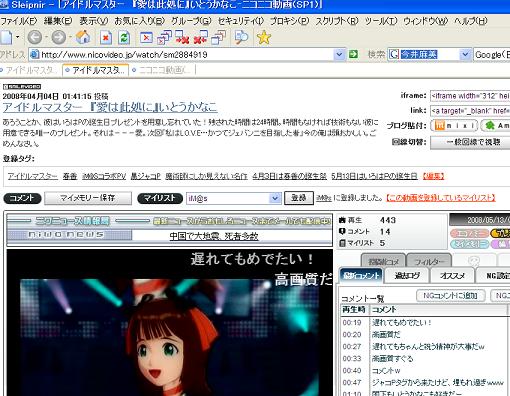This screenshot has width=510, height=396.
Task: Open dropdown arrow beside New page icon
Action: tap(17, 37)
